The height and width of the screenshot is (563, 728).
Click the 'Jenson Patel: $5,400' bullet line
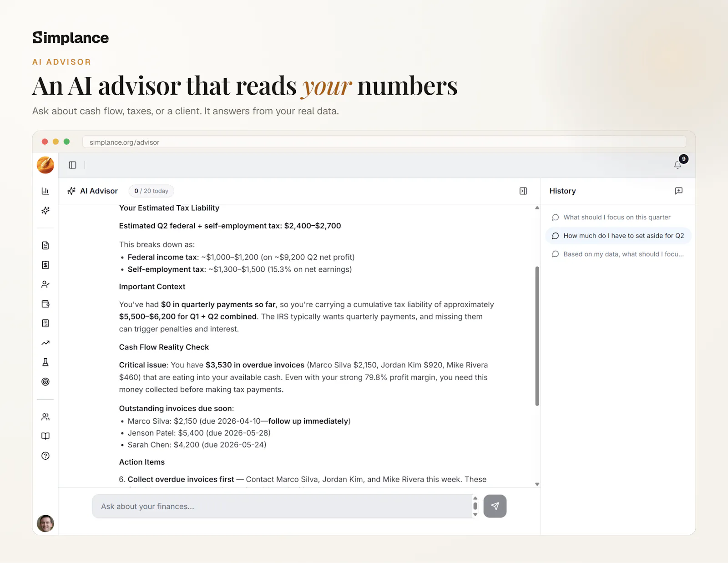coord(199,433)
